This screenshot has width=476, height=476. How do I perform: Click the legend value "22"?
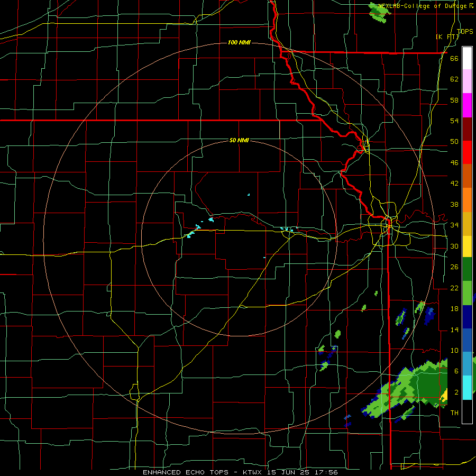(x=454, y=288)
